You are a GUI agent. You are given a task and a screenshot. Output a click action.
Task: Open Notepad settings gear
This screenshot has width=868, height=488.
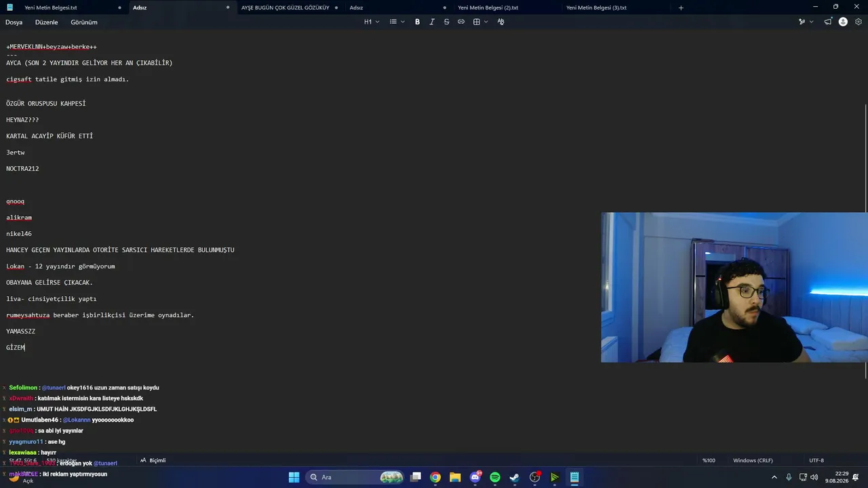coord(859,22)
